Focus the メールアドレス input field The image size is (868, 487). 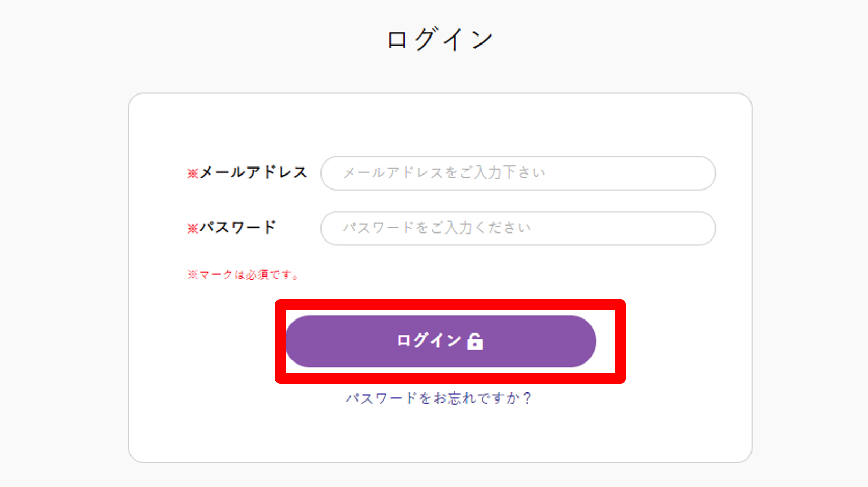coord(518,173)
